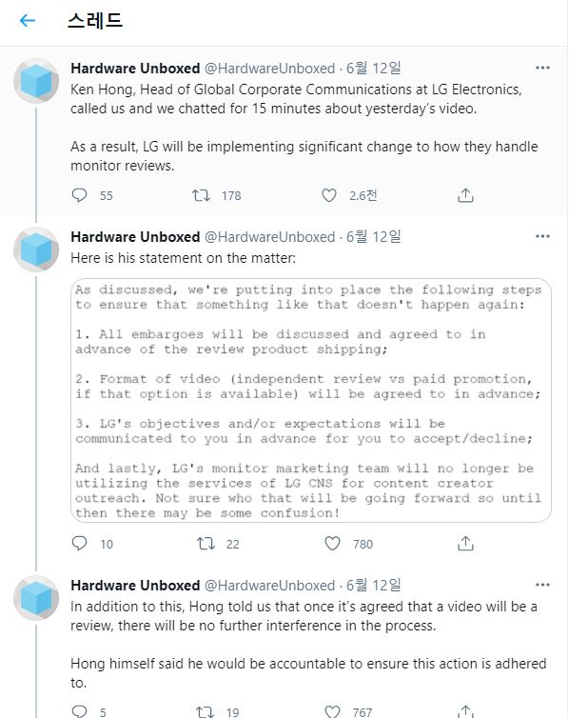The image size is (588, 718).
Task: Open more options on the statement tweet
Action: (542, 236)
